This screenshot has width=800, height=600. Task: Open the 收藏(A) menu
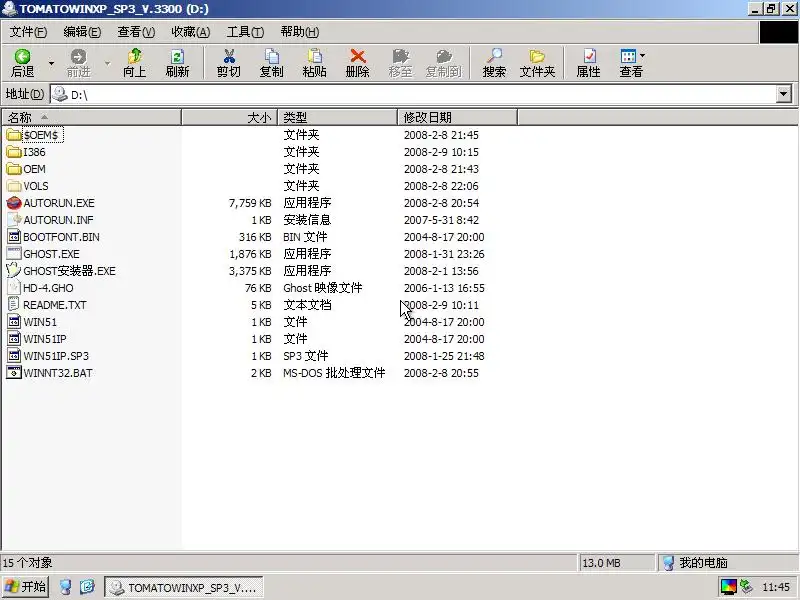190,32
